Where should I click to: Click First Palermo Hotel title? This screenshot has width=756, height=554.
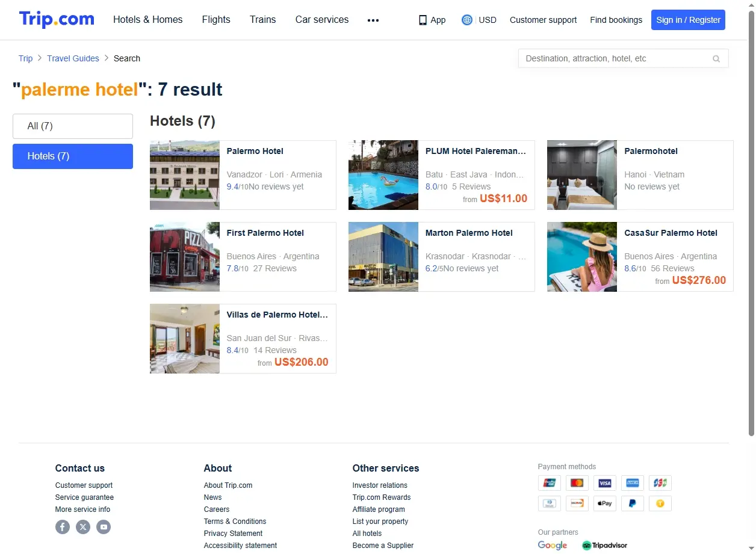coord(265,233)
